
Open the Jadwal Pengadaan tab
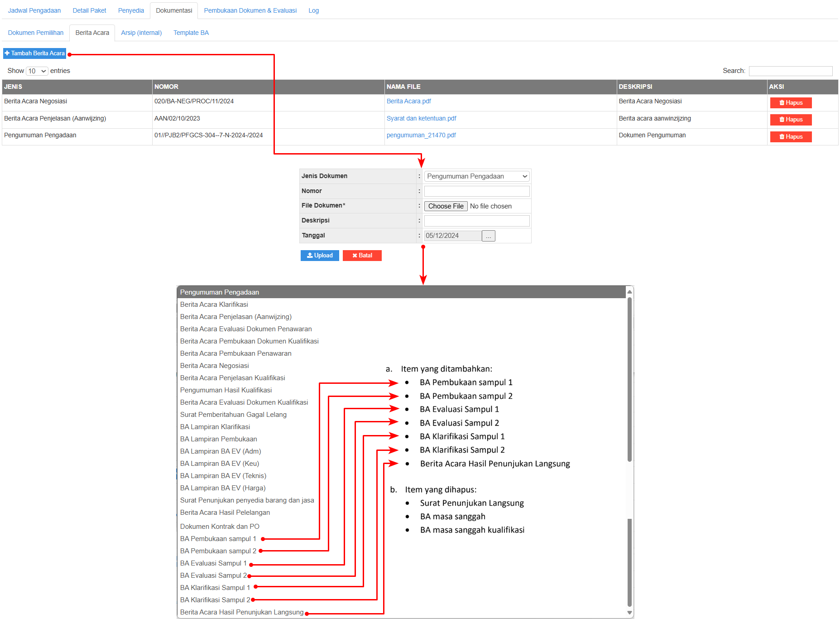34,10
